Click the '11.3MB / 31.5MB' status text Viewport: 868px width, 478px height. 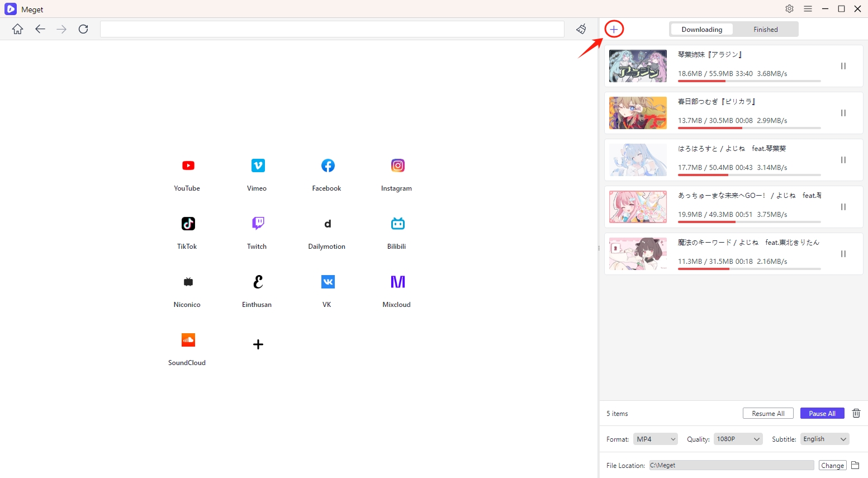705,261
